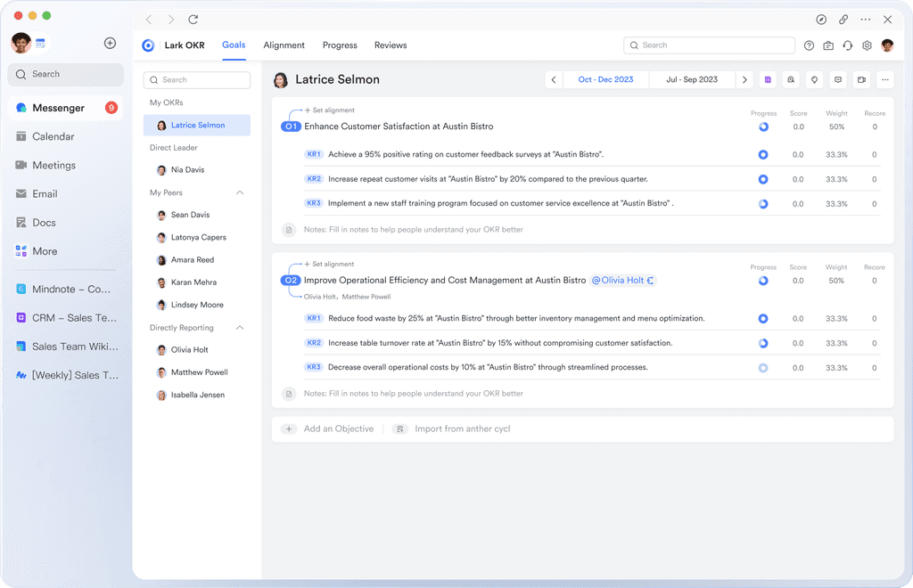
Task: Open the CRM – Sales Te... pinned item
Action: 65,317
